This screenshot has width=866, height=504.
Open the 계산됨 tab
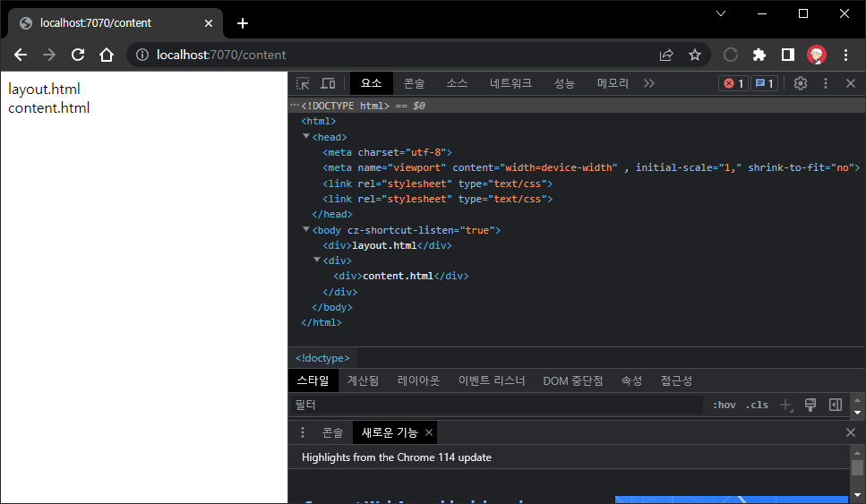[363, 380]
